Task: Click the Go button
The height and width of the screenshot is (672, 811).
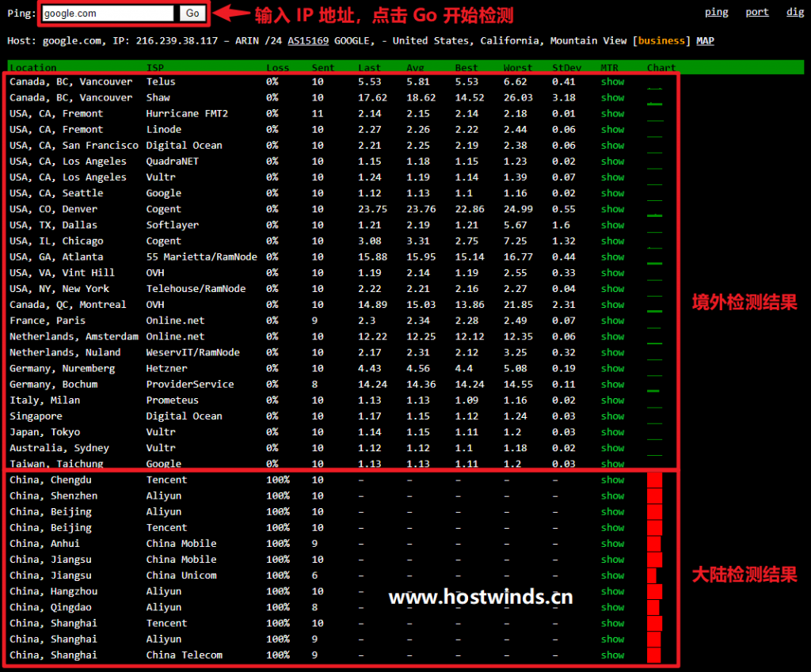Action: [x=192, y=13]
